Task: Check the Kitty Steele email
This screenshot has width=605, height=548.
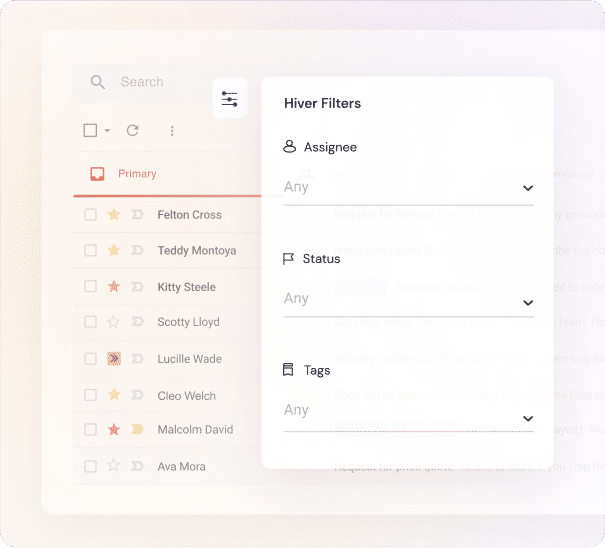Action: coord(90,286)
